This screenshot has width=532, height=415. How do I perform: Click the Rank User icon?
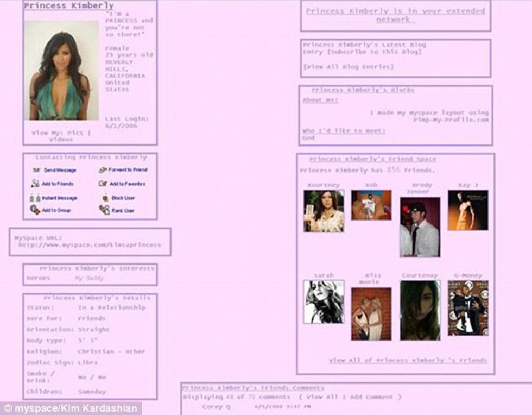pos(104,210)
